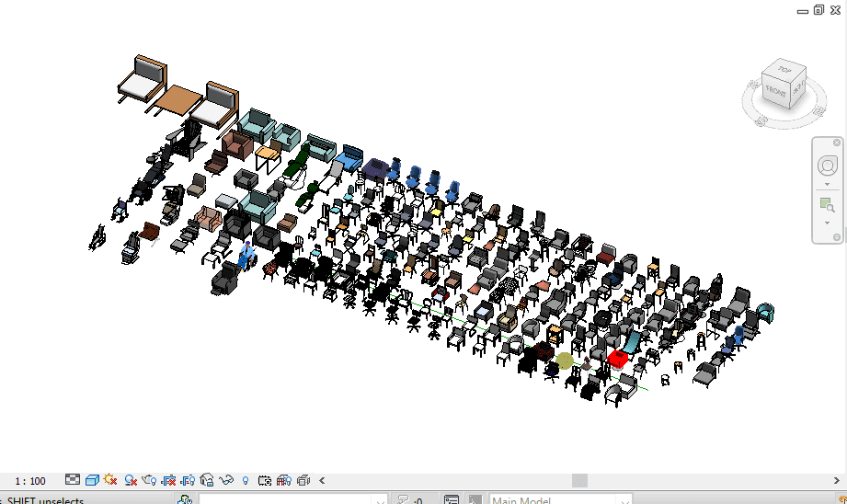
Task: Open the 1 : 100 view scale dropdown
Action: (x=30, y=481)
